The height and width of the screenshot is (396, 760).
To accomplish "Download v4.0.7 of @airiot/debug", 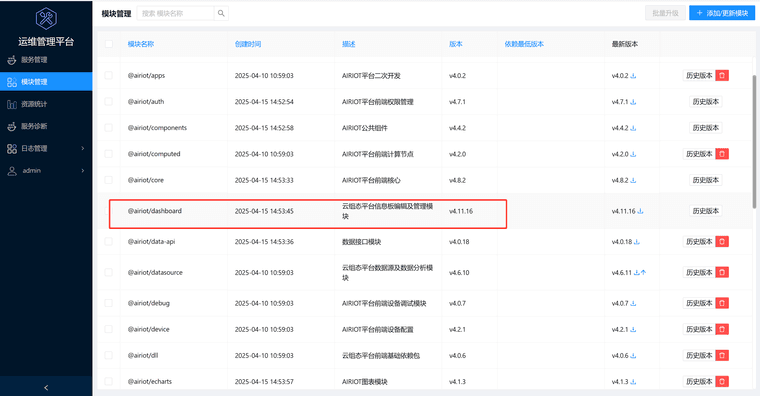I will tap(633, 303).
